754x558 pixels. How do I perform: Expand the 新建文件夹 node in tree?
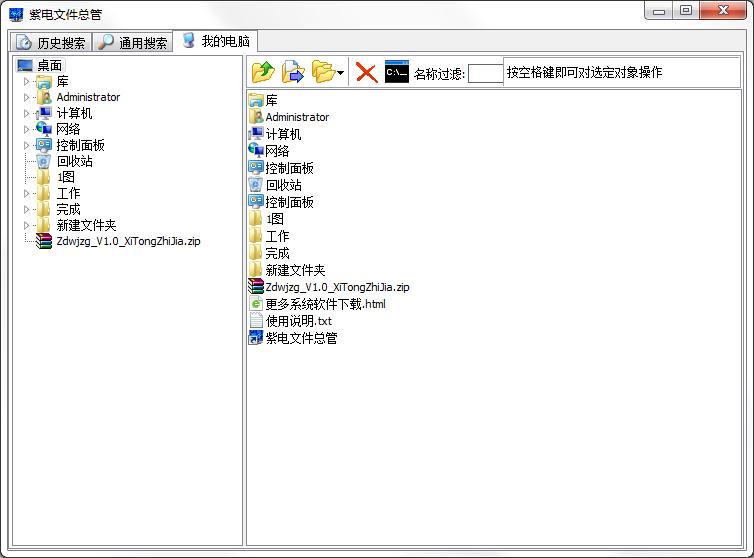click(27, 225)
